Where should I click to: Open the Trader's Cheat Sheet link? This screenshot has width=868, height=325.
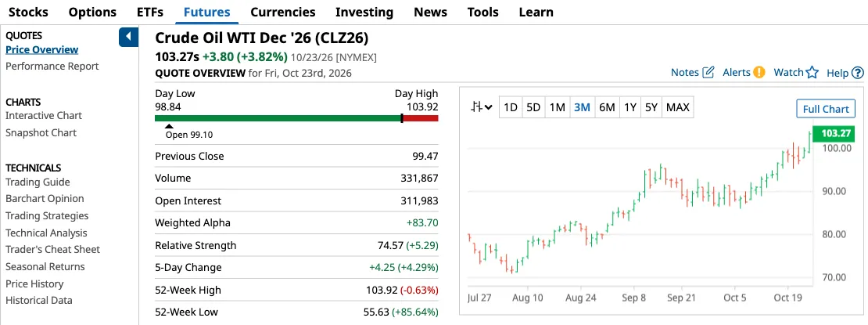tap(53, 250)
